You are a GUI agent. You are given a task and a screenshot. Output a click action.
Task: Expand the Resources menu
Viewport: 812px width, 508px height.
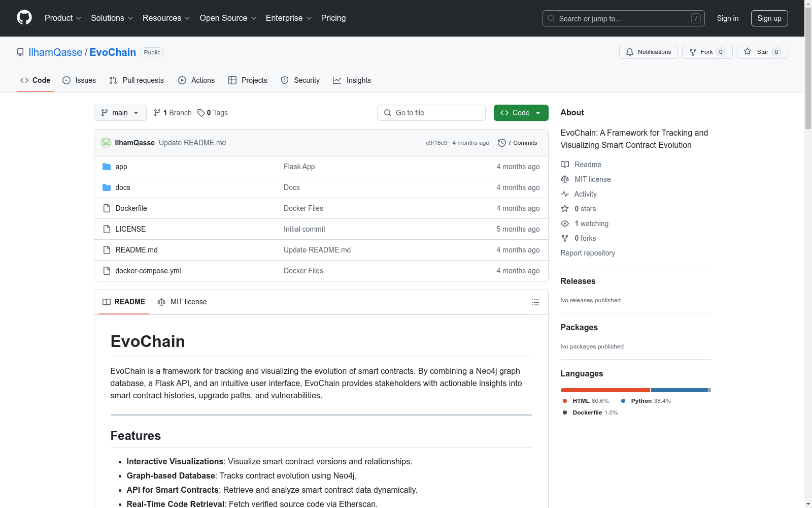166,18
